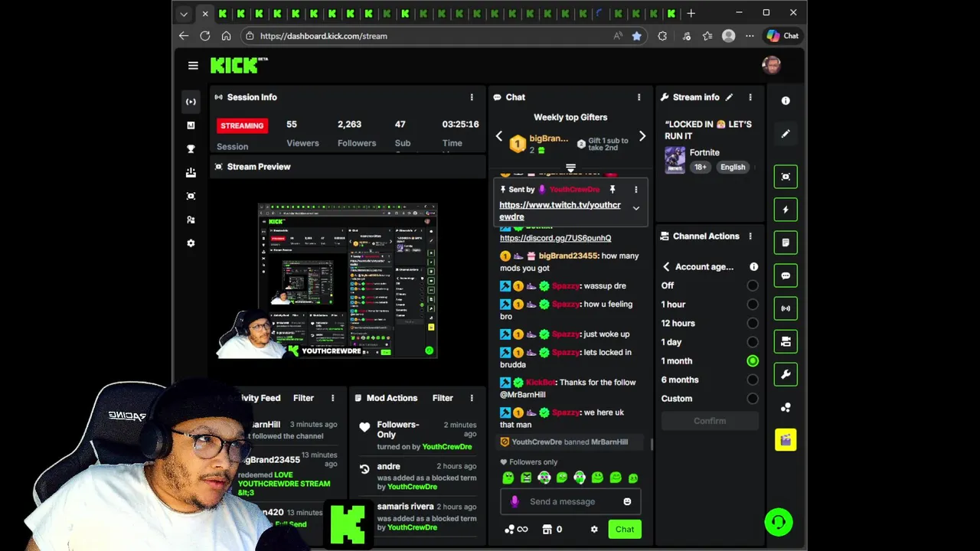The image size is (980, 551).
Task: Open Stream info panel three-dot menu
Action: (750, 97)
